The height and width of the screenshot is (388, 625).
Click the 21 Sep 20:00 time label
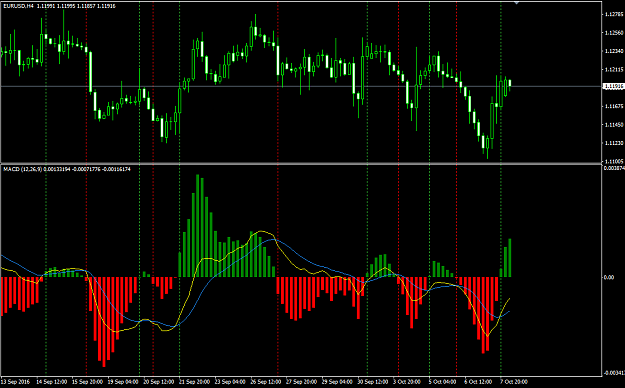(x=195, y=382)
